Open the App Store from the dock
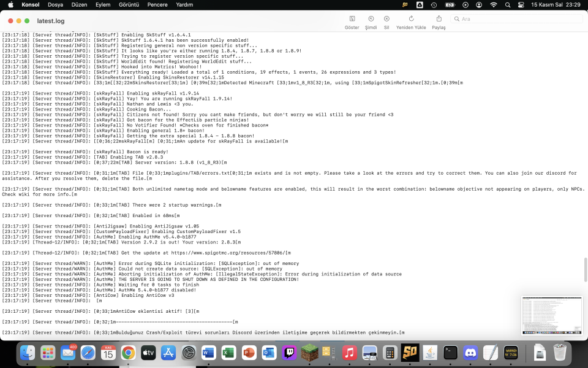Screen dimensions: 588x368 click(x=168, y=353)
